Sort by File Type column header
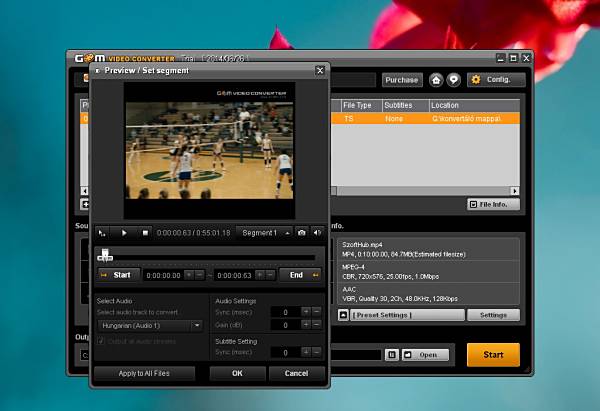This screenshot has height=411, width=600. (x=360, y=105)
